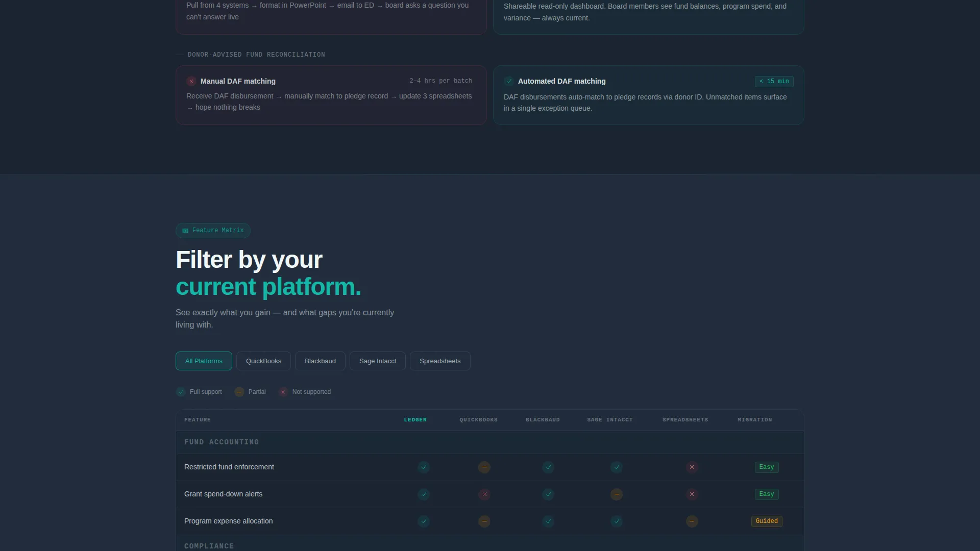This screenshot has height=551, width=980.
Task: Click Sage Intacct check for Program expense allocation
Action: pyautogui.click(x=617, y=521)
